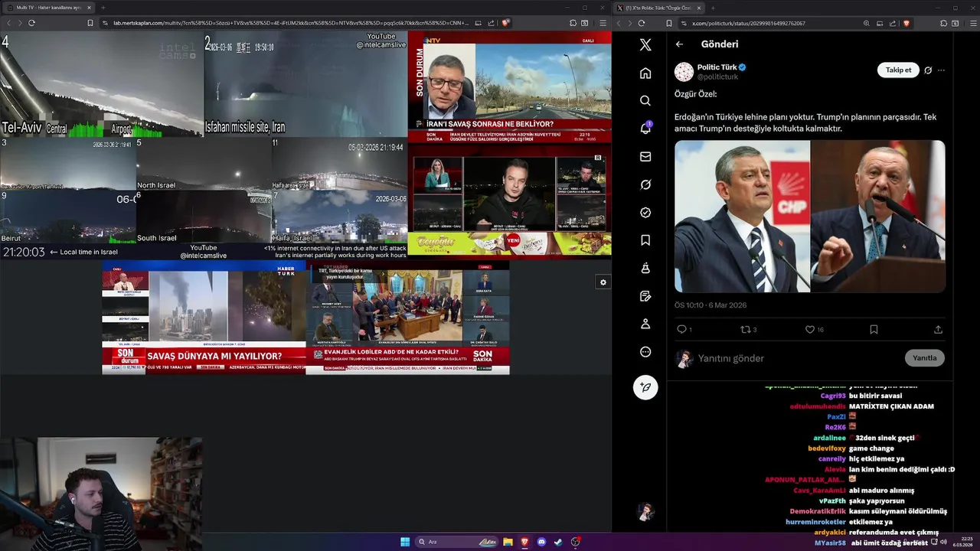
Task: Like the tweet via heart icon
Action: [809, 329]
